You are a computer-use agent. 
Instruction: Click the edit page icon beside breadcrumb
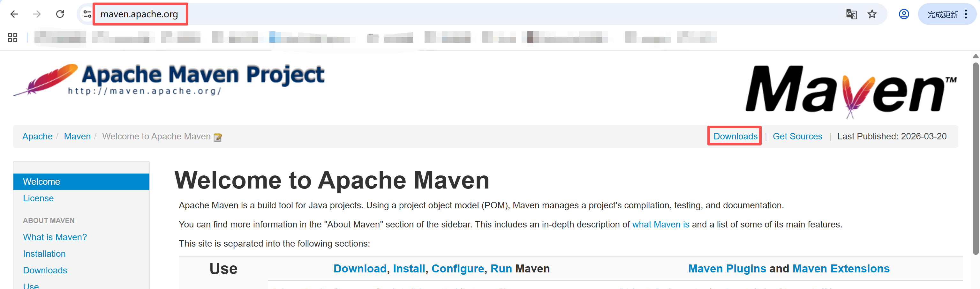(218, 137)
